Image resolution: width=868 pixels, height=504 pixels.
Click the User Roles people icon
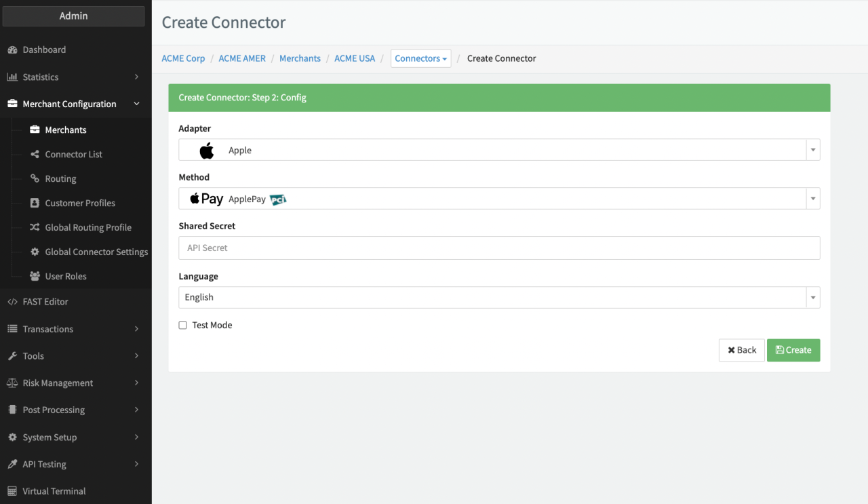point(35,277)
